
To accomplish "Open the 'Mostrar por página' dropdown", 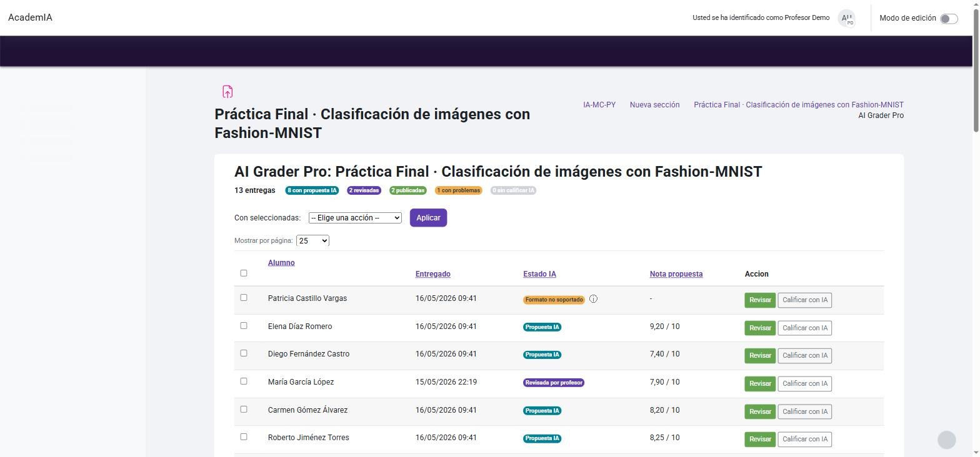I will click(312, 241).
